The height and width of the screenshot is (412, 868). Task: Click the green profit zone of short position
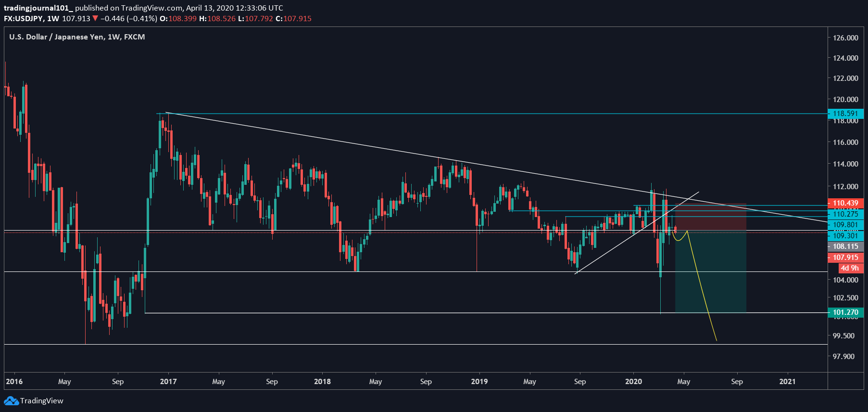point(711,271)
